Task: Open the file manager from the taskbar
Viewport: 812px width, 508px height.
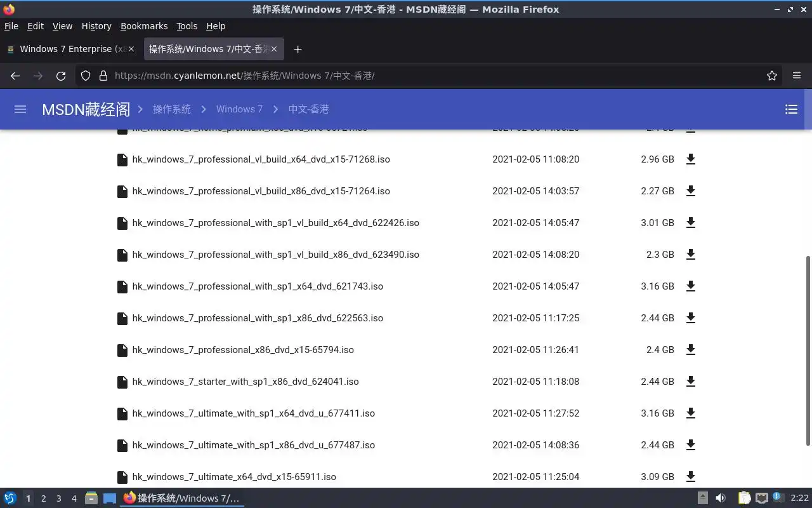Action: (x=91, y=498)
